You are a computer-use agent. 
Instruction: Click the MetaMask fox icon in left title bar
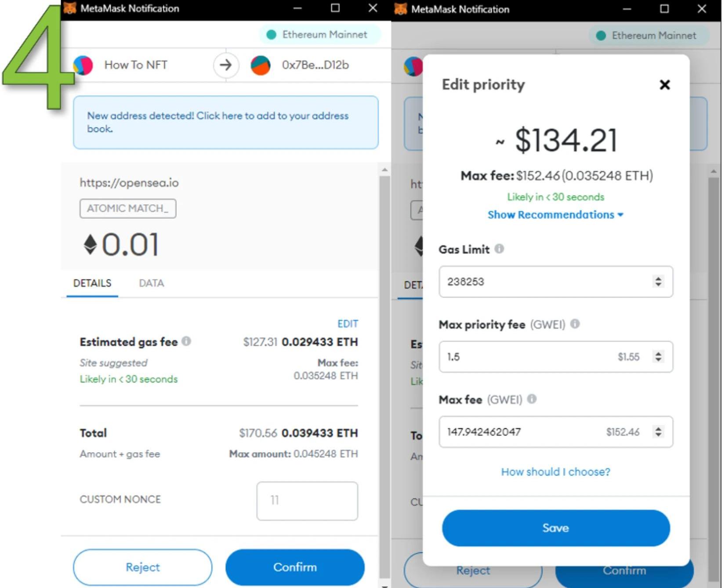click(x=69, y=8)
